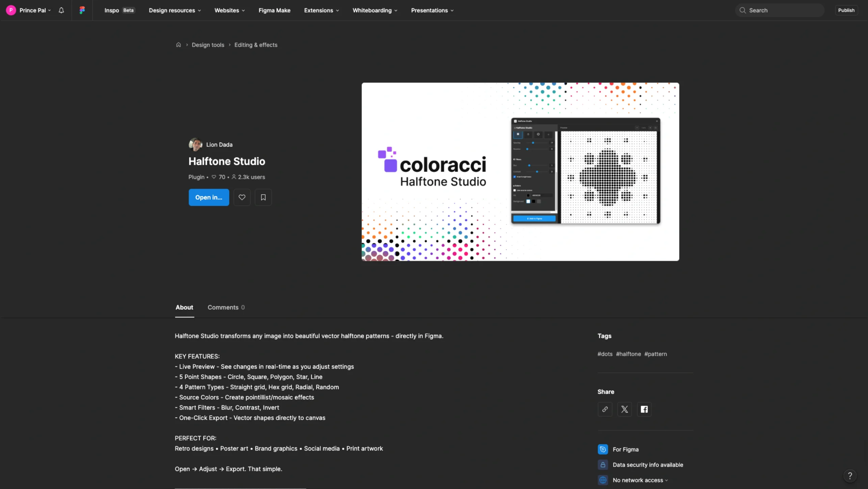Image resolution: width=868 pixels, height=489 pixels.
Task: Save plugin with the bookmark icon
Action: (x=263, y=197)
